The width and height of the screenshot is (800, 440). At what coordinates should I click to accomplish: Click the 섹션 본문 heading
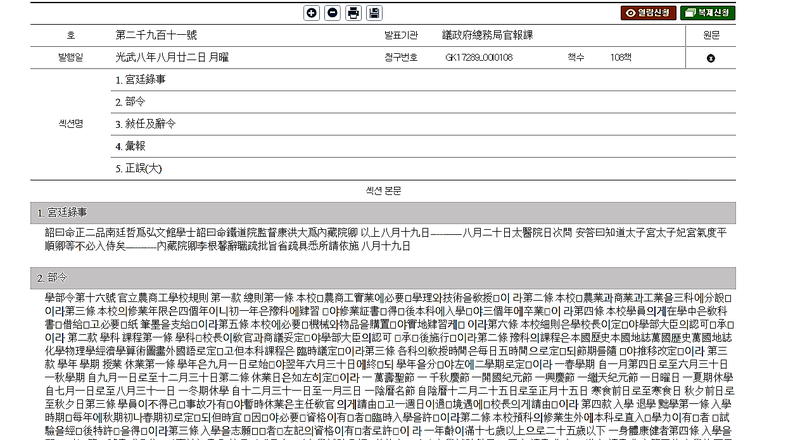coord(385,190)
